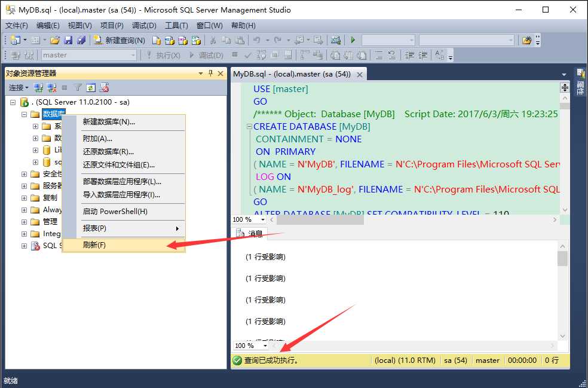Expand the Integration Services folder node

[x=24, y=234]
